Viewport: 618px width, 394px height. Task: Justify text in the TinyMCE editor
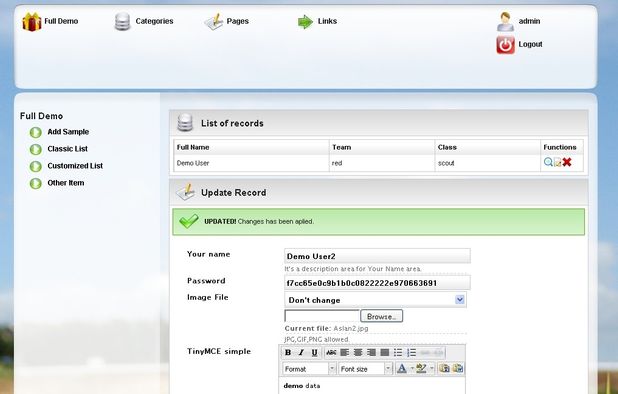[x=385, y=353]
